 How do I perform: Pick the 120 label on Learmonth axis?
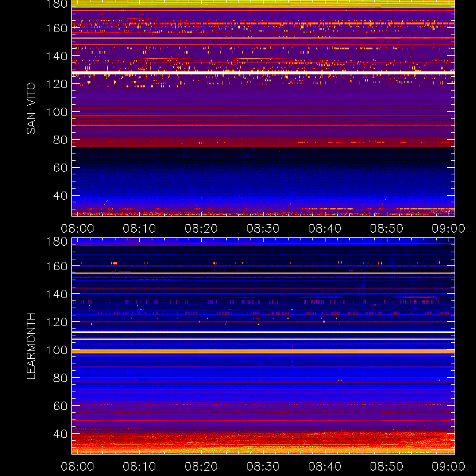click(57, 322)
